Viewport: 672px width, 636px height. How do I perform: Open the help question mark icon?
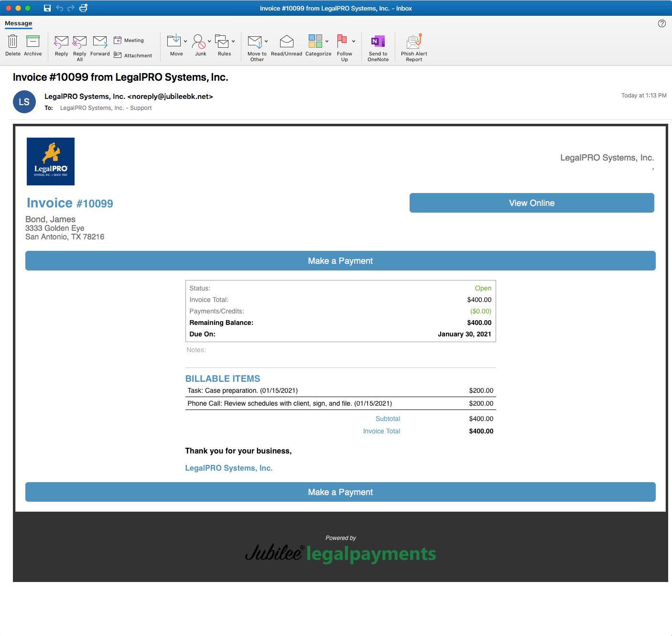tap(662, 23)
